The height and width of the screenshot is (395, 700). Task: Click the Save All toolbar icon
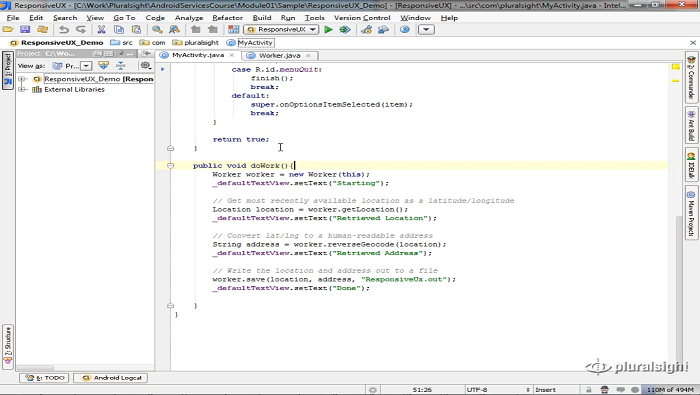(x=25, y=29)
